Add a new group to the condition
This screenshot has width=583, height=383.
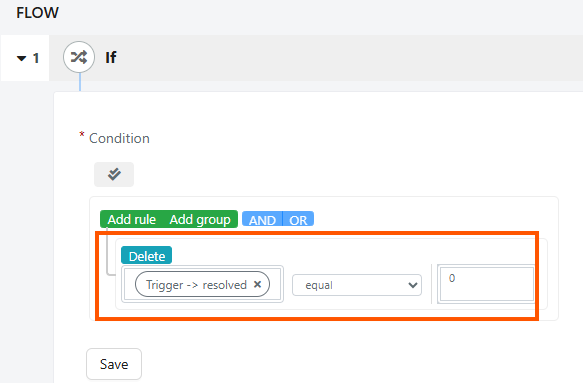click(x=200, y=219)
